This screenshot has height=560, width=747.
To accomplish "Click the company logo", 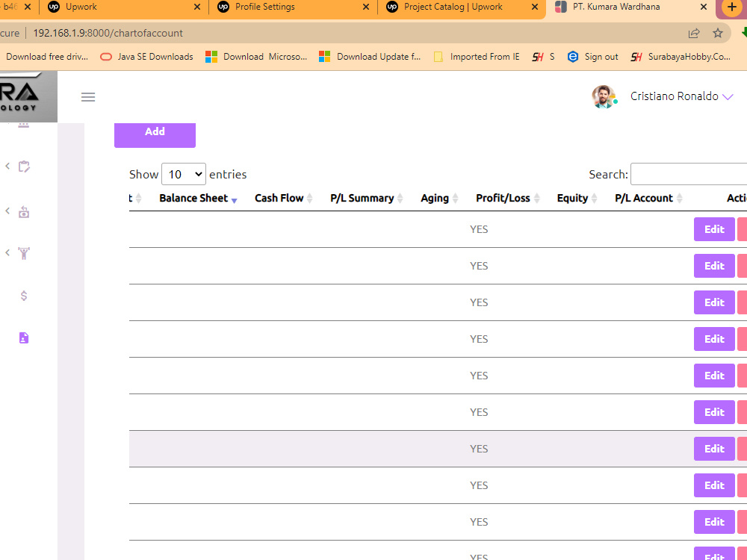I will tap(28, 96).
